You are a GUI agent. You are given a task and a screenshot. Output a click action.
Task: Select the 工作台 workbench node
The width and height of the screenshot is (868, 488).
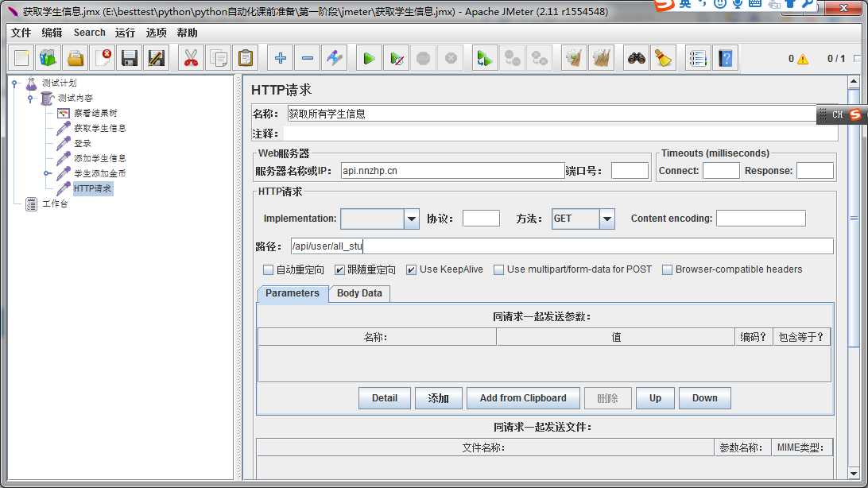(x=55, y=203)
